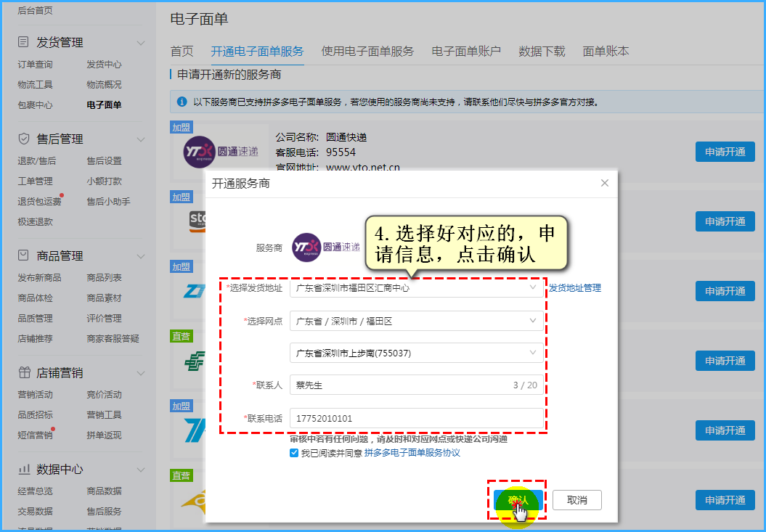Click the 联系人 input field

coord(416,385)
